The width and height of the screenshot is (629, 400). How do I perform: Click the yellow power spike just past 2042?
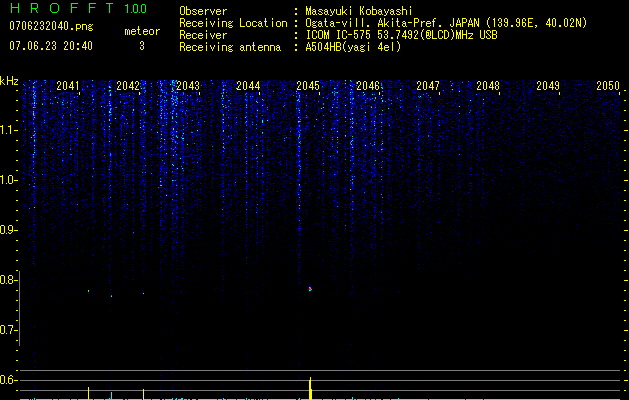point(143,394)
